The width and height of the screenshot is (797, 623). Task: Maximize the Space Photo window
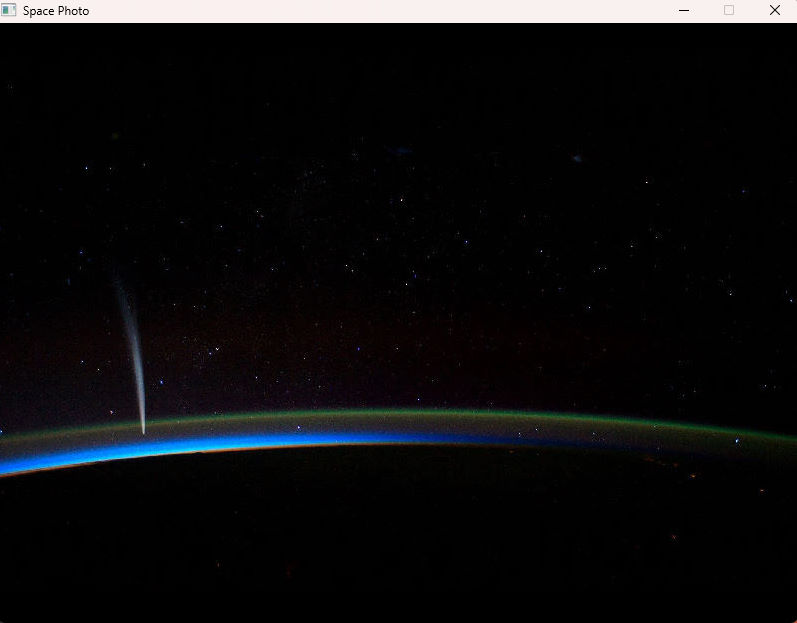[729, 10]
